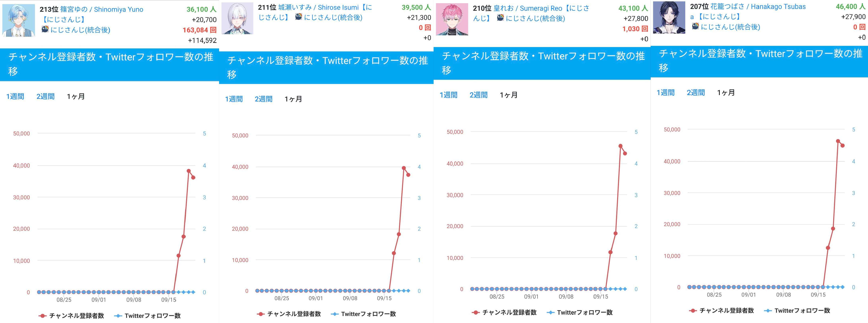Switch Sumeragi Reo's chart to 1ヶ月
868x323 pixels.
click(508, 95)
